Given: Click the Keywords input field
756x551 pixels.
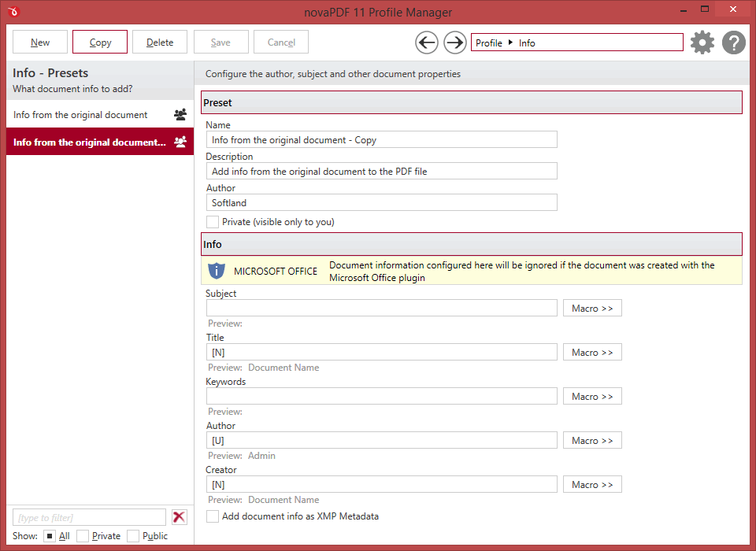Looking at the screenshot, I should pos(381,396).
